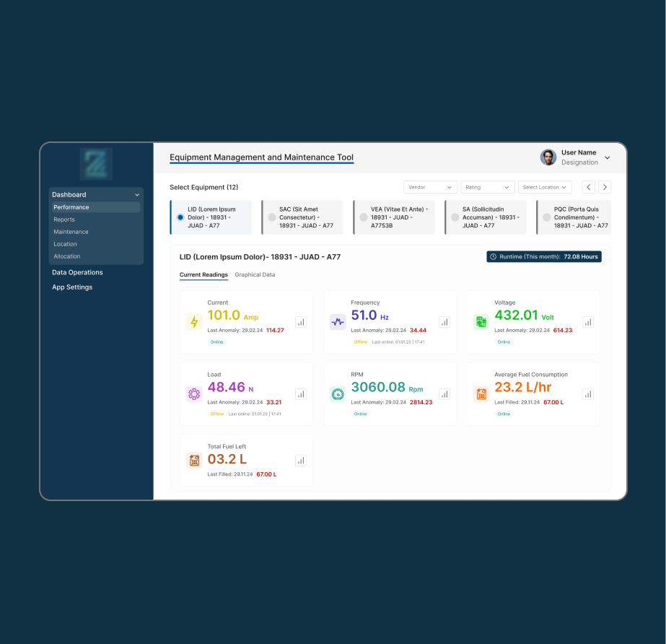Viewport: 666px width, 644px height.
Task: Go to previous equipment page arrow
Action: click(589, 187)
